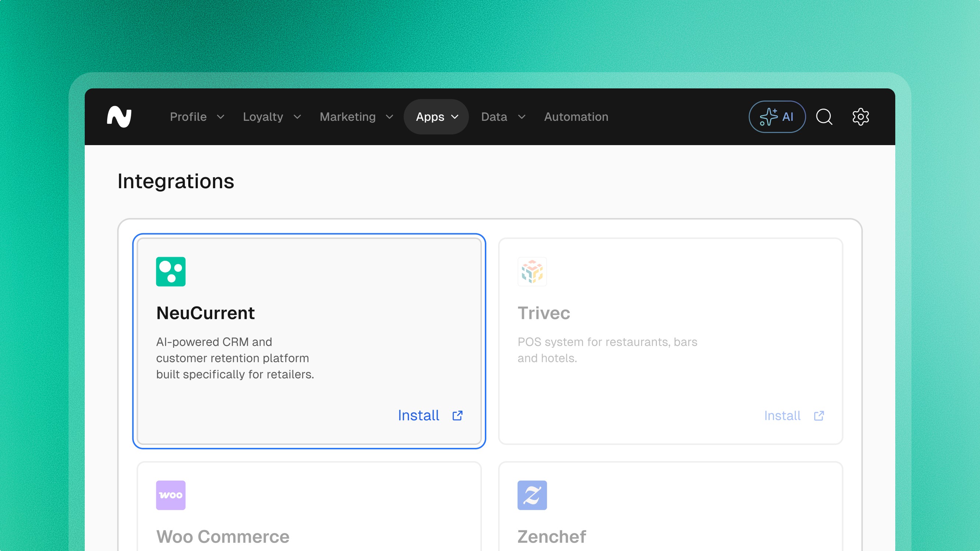Screen dimensions: 980x551
Task: Click external link icon beside Trivec Install
Action: (x=819, y=415)
